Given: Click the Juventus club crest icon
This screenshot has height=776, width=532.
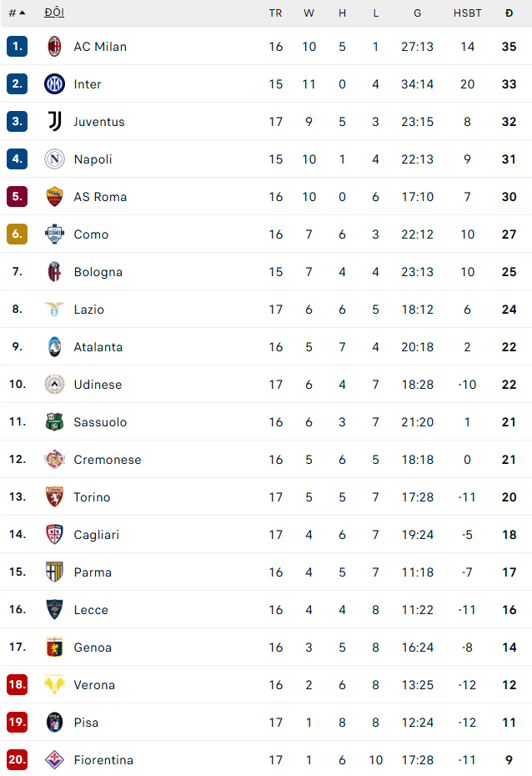Looking at the screenshot, I should [53, 122].
